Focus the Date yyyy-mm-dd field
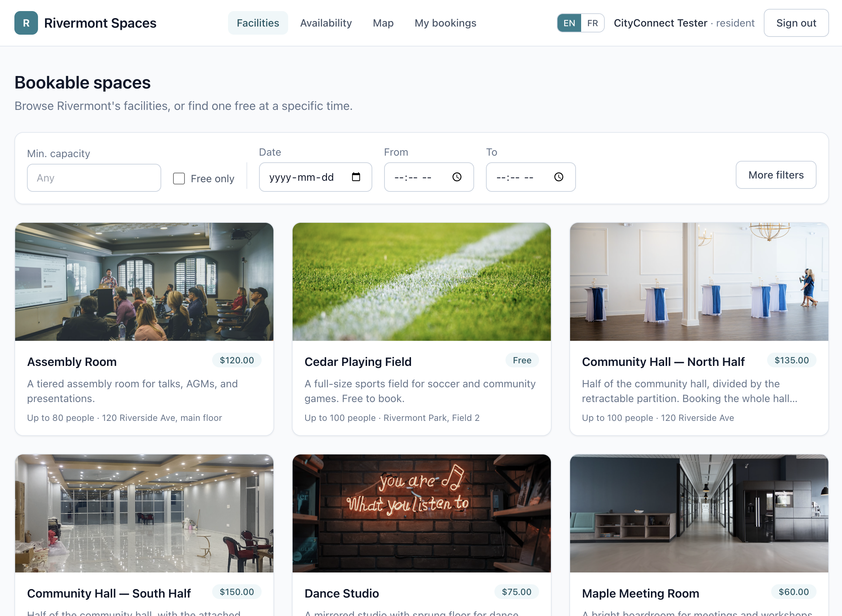The image size is (842, 616). pos(315,177)
